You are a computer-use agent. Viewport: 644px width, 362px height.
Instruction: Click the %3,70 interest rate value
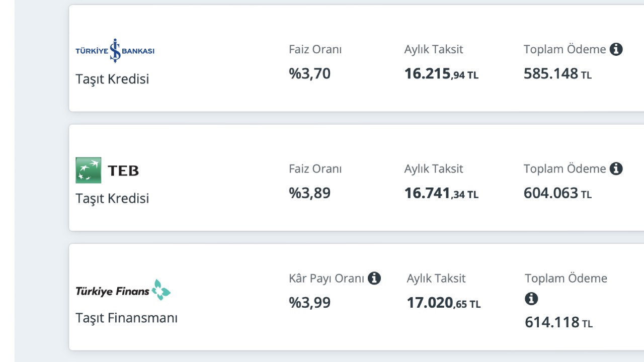[309, 73]
